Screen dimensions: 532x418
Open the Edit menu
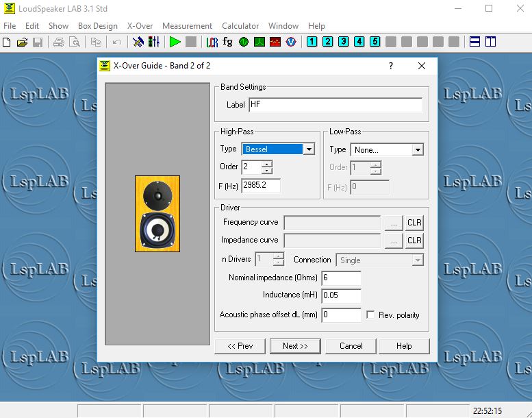(32, 26)
